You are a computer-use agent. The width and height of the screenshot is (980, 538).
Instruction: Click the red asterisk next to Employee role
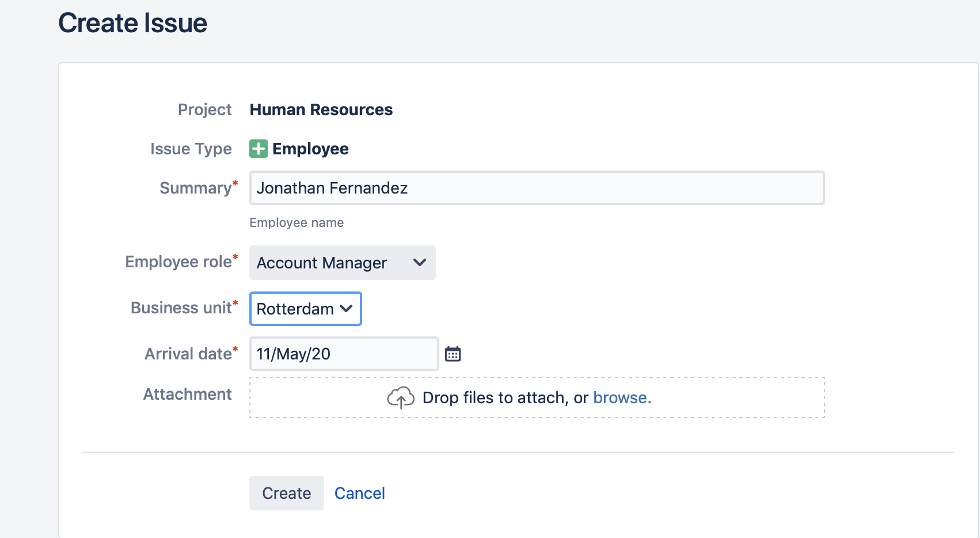(236, 256)
